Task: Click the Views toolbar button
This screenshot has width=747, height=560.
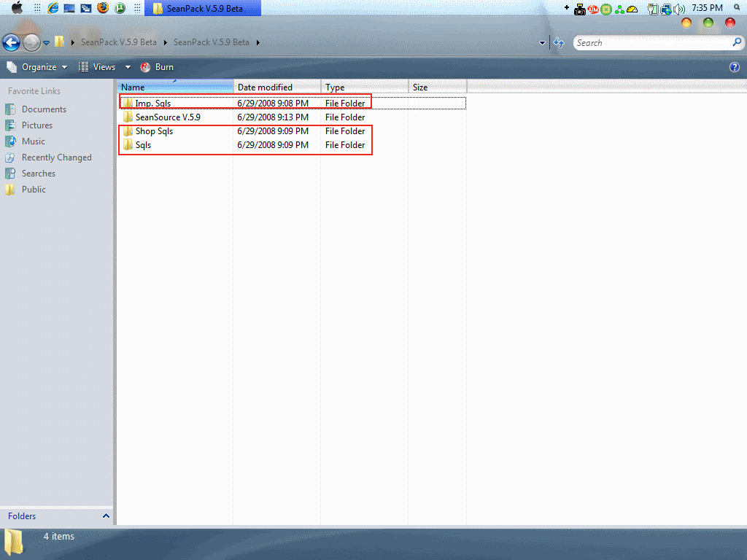Action: [97, 67]
